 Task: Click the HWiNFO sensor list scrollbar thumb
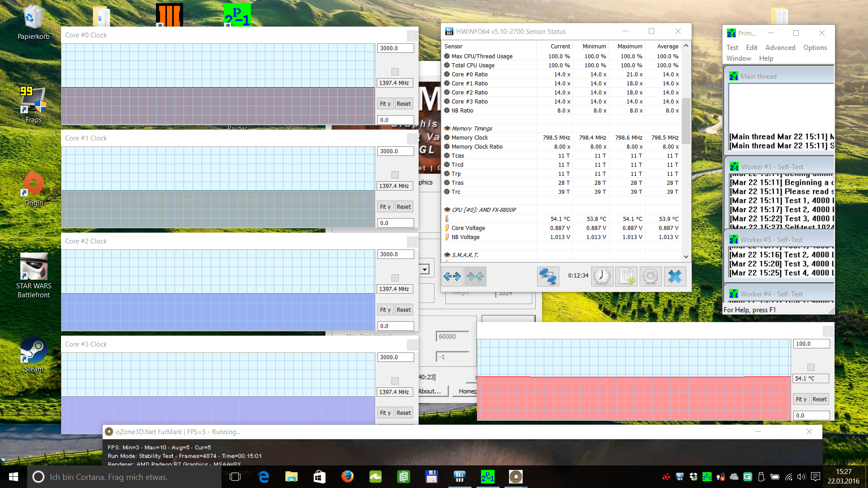pyautogui.click(x=686, y=121)
